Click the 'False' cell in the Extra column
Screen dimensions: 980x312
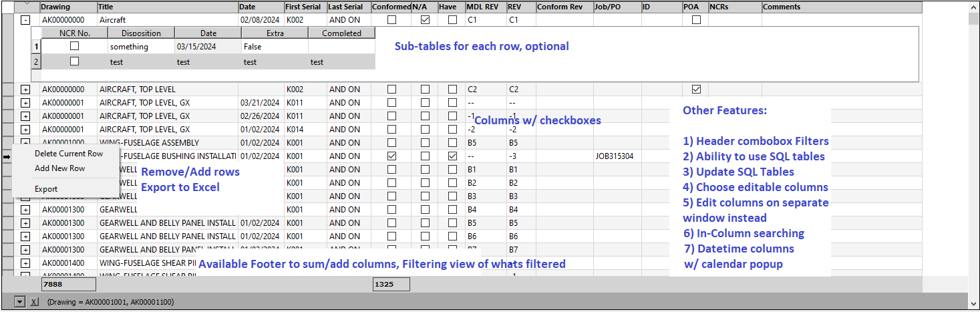point(275,47)
